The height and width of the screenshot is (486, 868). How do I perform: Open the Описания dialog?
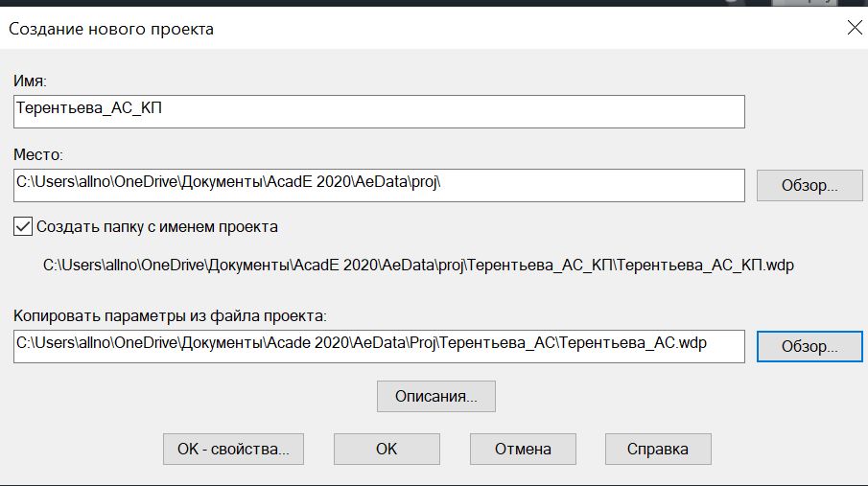tap(436, 396)
